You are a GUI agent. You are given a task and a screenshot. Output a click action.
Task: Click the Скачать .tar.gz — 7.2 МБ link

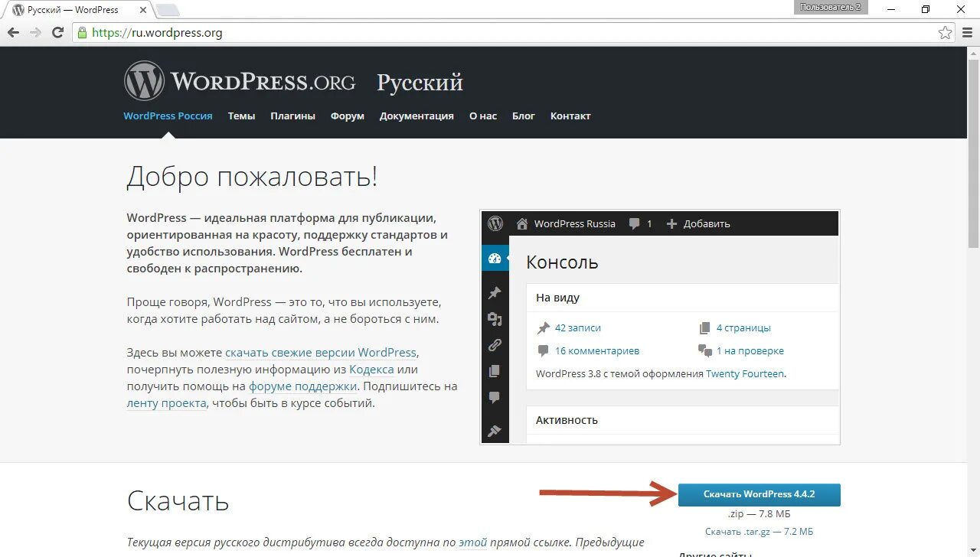759,531
